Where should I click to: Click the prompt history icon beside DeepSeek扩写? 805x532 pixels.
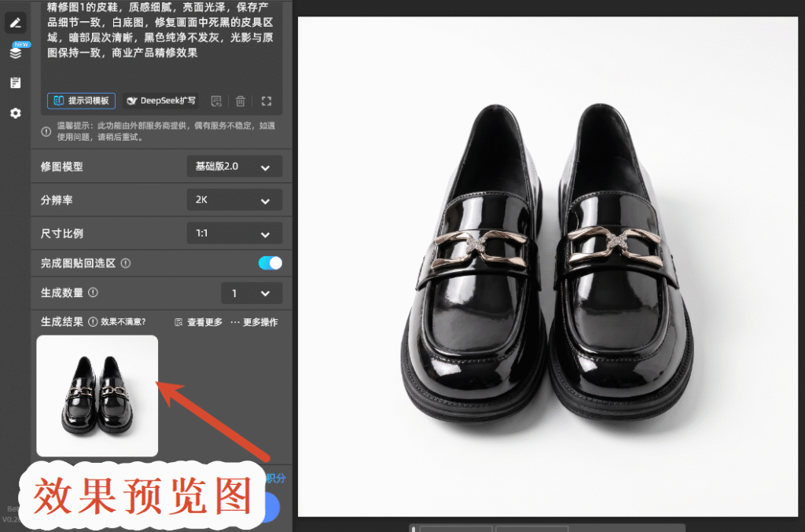(216, 101)
